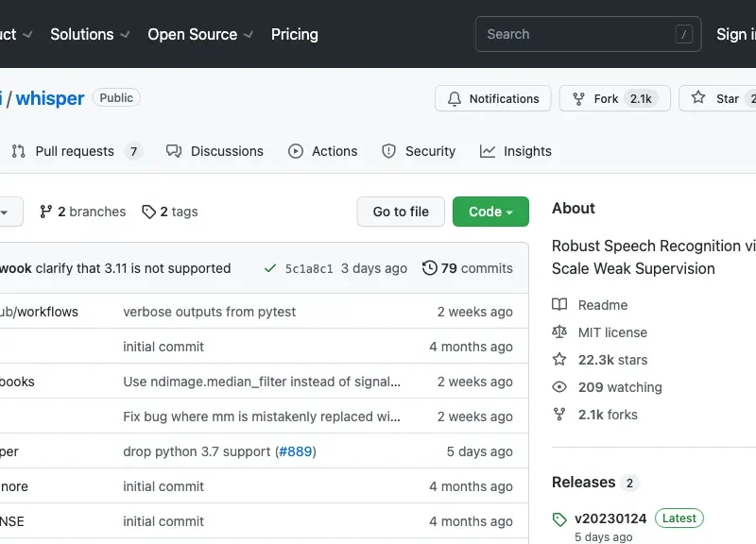Click the MIT license scale icon
The image size is (756, 544).
[559, 332]
